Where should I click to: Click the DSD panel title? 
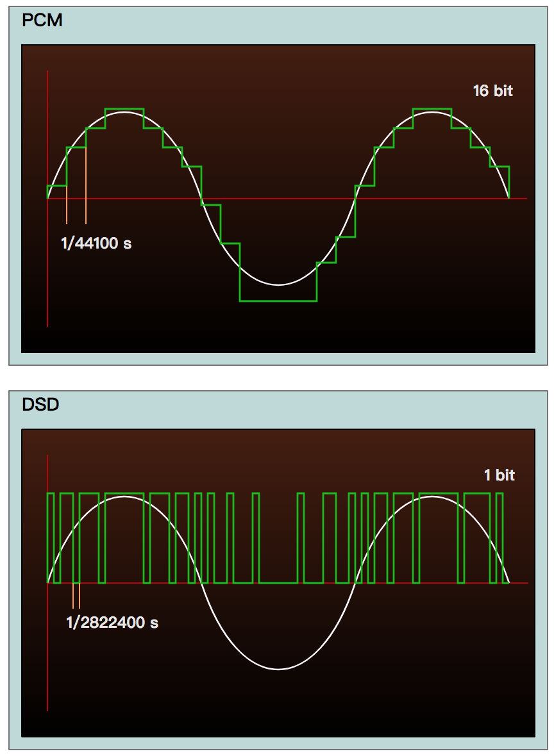click(41, 404)
